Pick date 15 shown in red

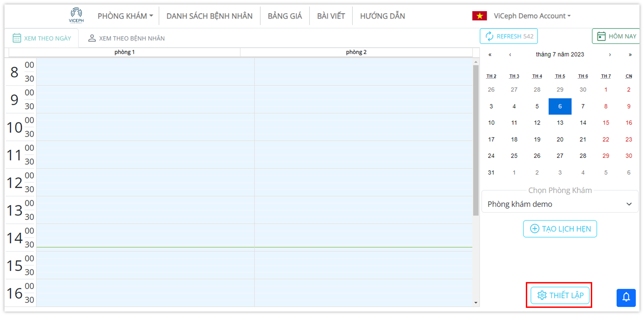pyautogui.click(x=606, y=123)
